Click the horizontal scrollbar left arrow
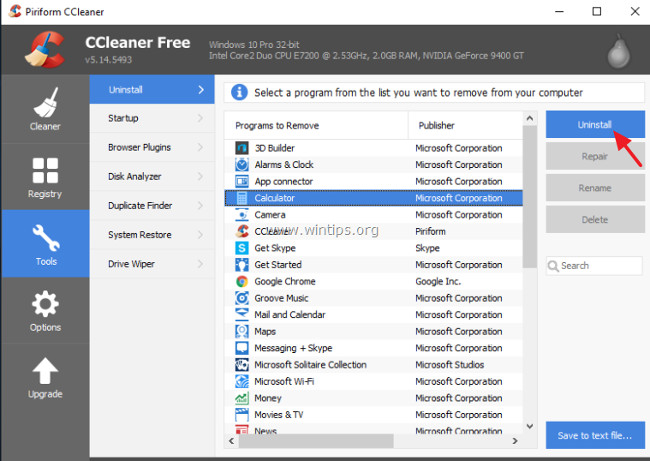Image resolution: width=650 pixels, height=461 pixels. point(231,441)
